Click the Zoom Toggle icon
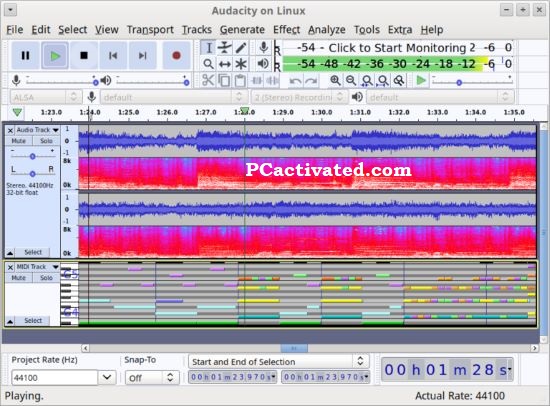Viewport: 550px width, 406px height. (399, 81)
